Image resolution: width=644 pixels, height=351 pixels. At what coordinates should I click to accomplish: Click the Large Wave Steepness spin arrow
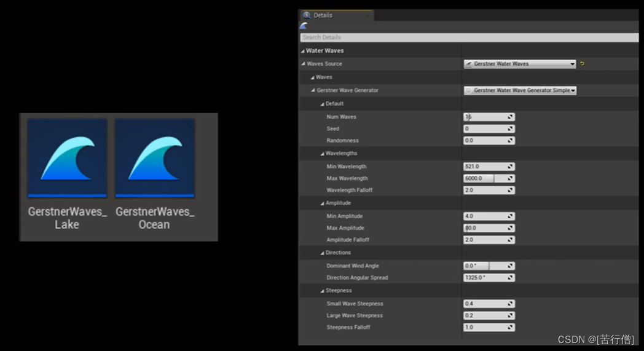(511, 315)
